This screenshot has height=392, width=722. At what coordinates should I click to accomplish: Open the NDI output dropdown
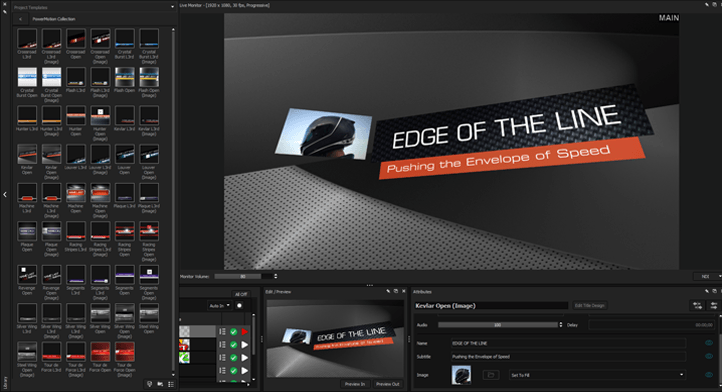pyautogui.click(x=708, y=276)
